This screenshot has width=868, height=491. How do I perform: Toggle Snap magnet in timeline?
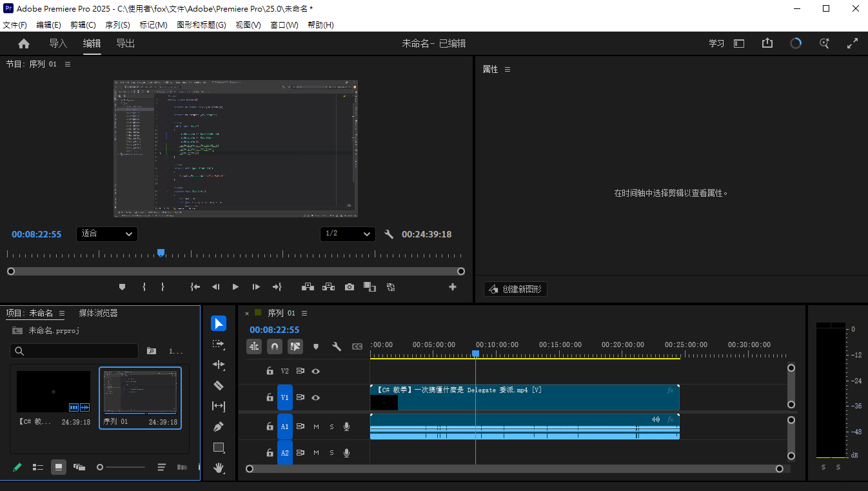pyautogui.click(x=275, y=346)
